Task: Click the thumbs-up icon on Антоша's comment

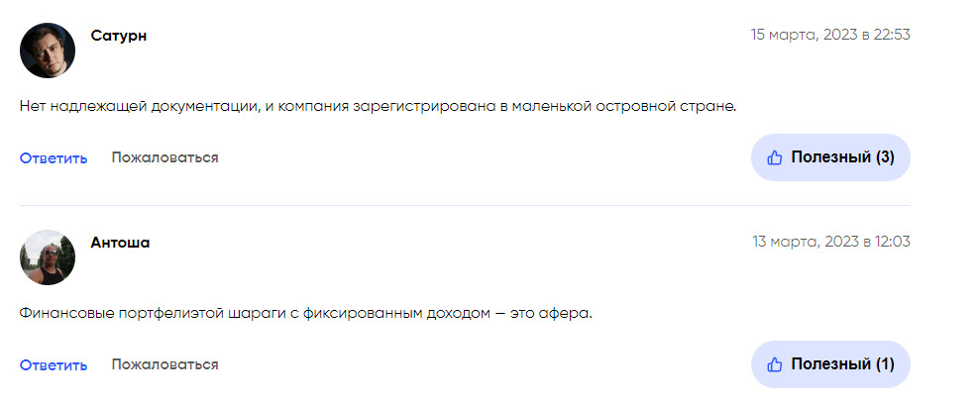Action: pos(774,364)
